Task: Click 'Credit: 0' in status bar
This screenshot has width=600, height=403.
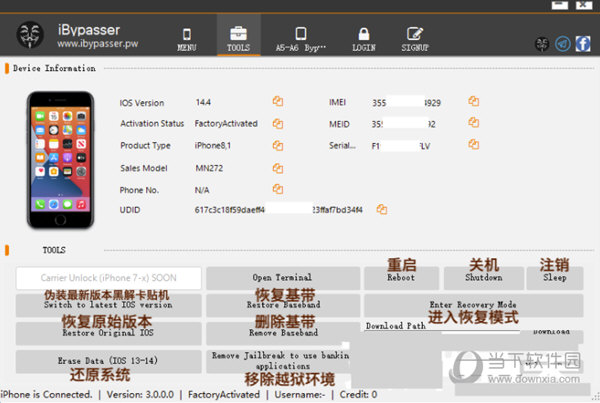Action: (x=358, y=395)
